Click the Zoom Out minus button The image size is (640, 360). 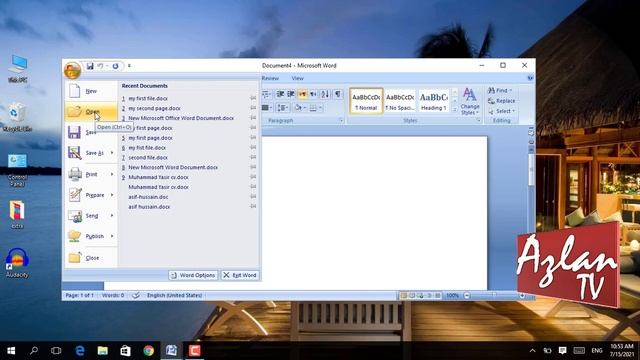pyautogui.click(x=467, y=295)
